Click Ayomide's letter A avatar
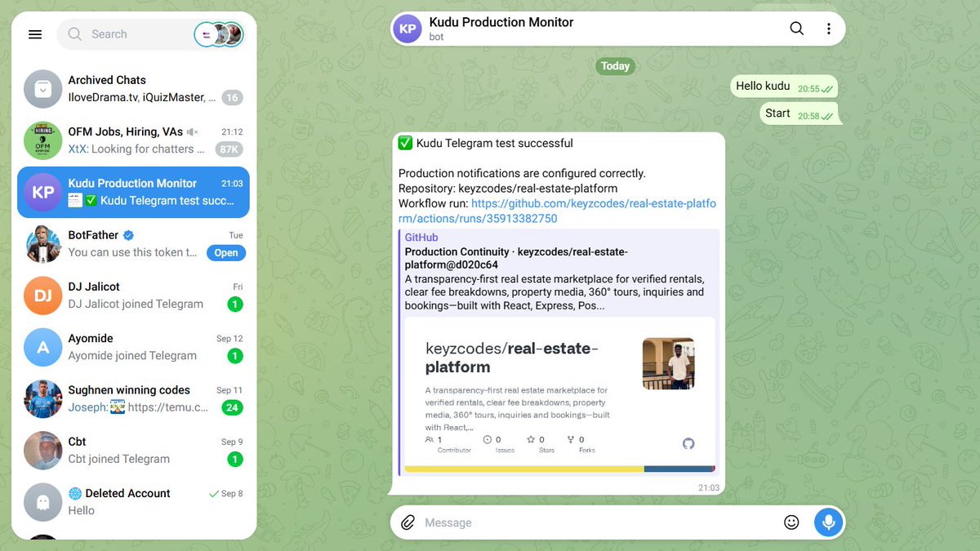 click(x=43, y=347)
